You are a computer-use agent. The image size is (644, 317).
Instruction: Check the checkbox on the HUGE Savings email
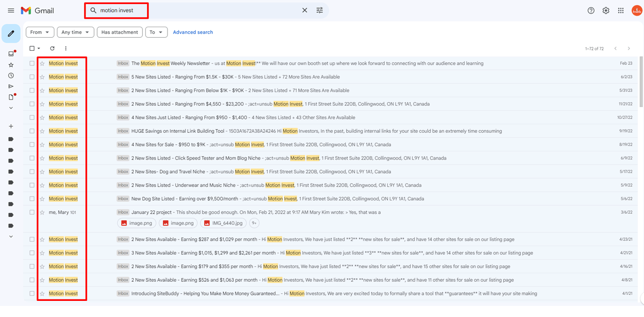pyautogui.click(x=33, y=131)
